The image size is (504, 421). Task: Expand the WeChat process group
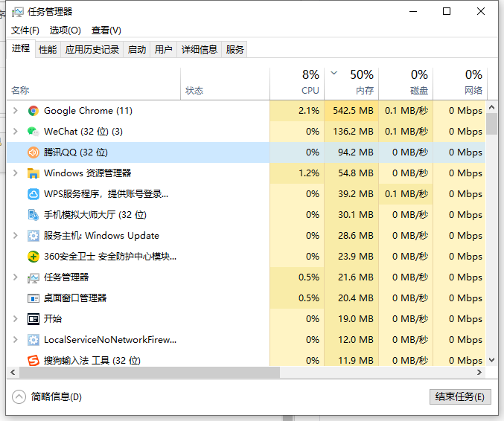[x=16, y=132]
